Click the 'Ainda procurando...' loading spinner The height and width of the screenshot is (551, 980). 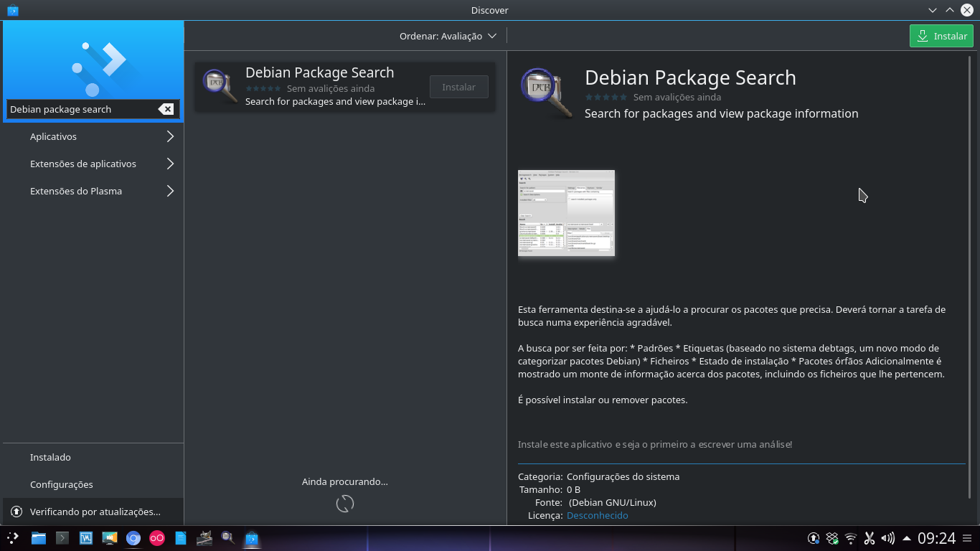[345, 504]
